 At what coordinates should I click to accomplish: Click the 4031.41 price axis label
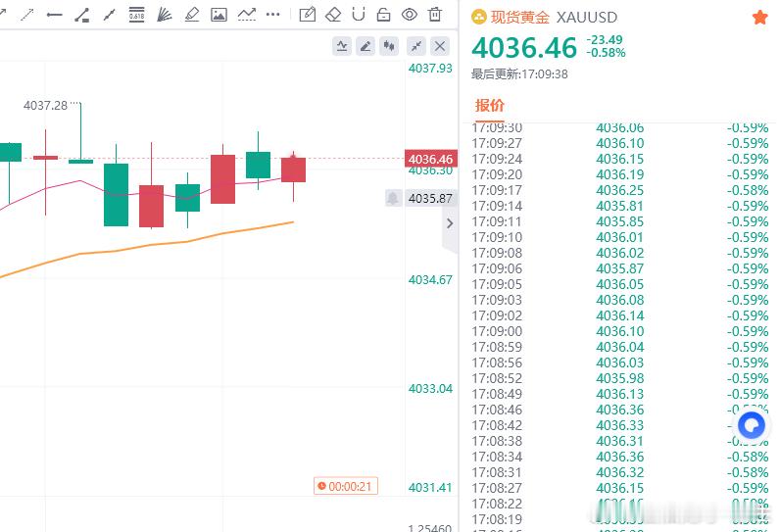point(430,488)
